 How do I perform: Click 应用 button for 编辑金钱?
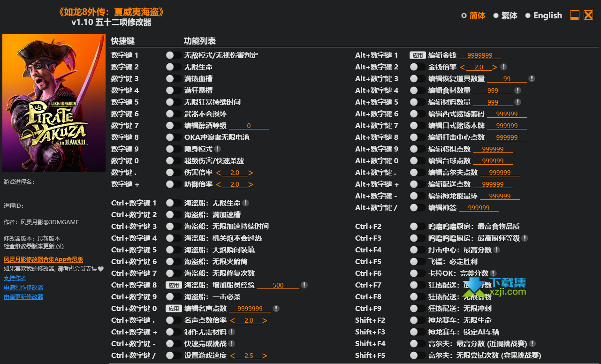[x=418, y=55]
